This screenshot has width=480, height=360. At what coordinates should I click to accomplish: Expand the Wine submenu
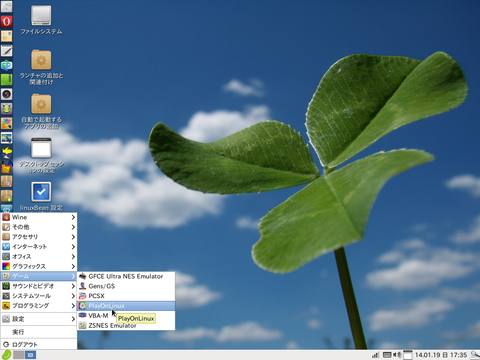[x=39, y=217]
